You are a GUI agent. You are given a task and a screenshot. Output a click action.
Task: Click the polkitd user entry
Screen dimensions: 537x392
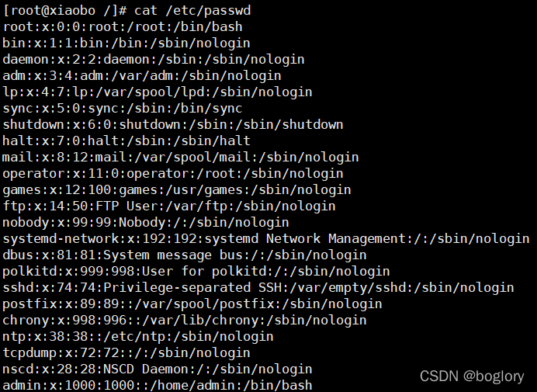coord(196,271)
